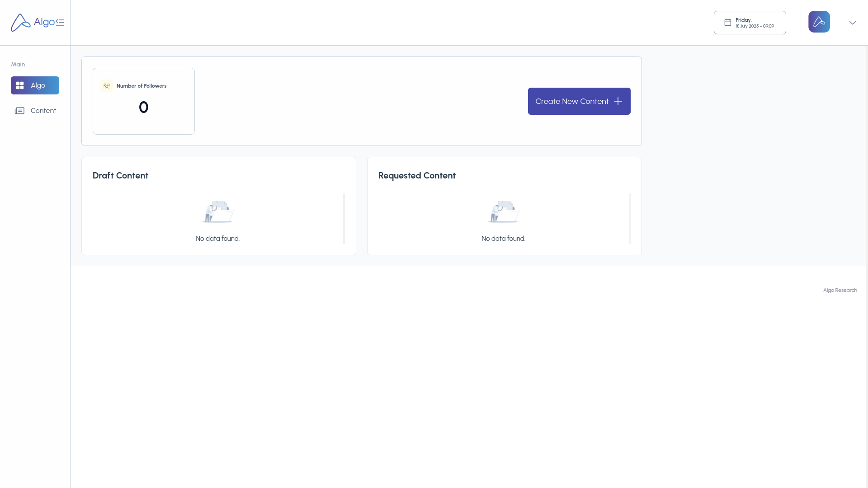Open the Algo dashboard menu item
Viewport: 868px width, 488px height.
35,85
